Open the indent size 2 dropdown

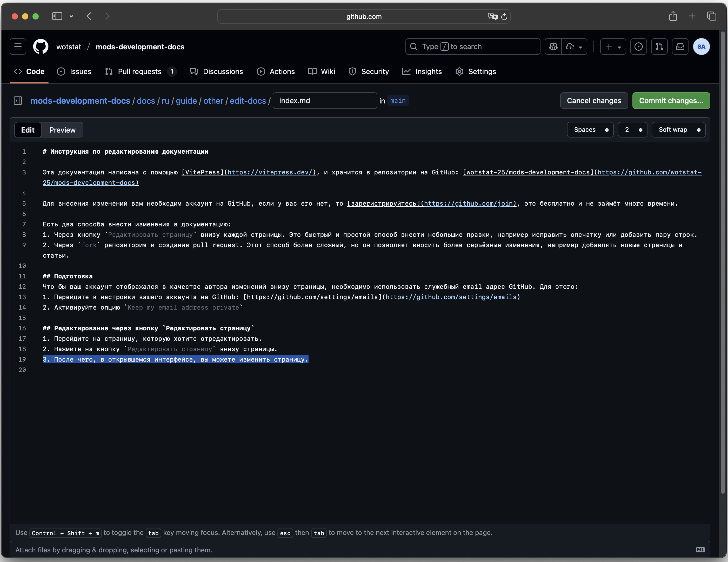click(x=632, y=130)
